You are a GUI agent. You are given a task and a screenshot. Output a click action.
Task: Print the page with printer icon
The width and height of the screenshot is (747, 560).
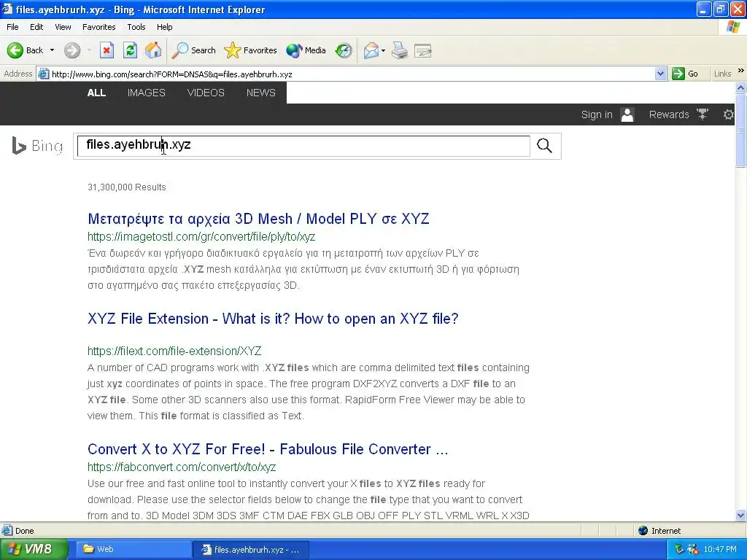coord(400,50)
